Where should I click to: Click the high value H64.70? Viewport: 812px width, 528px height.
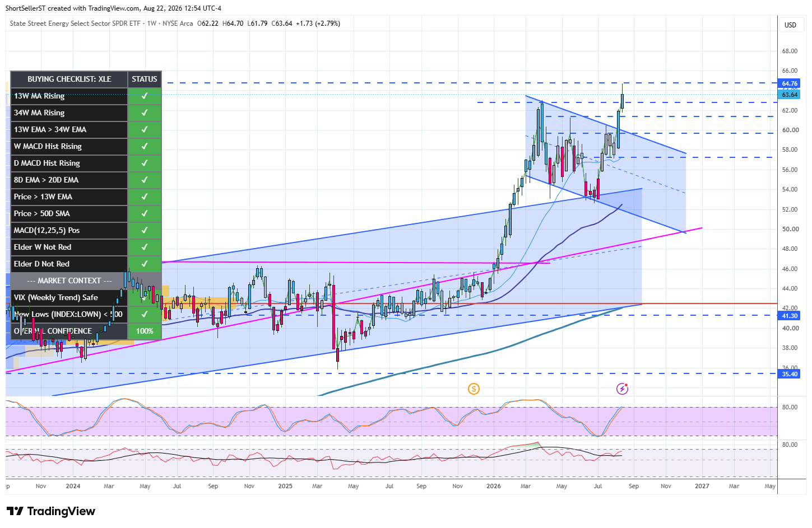(233, 24)
